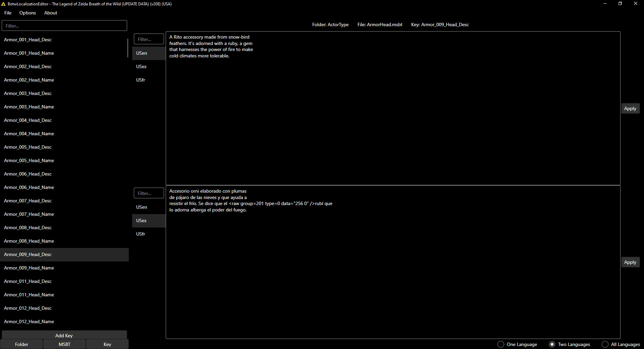The image size is (644, 349).
Task: Open the About menu
Action: pos(51,13)
